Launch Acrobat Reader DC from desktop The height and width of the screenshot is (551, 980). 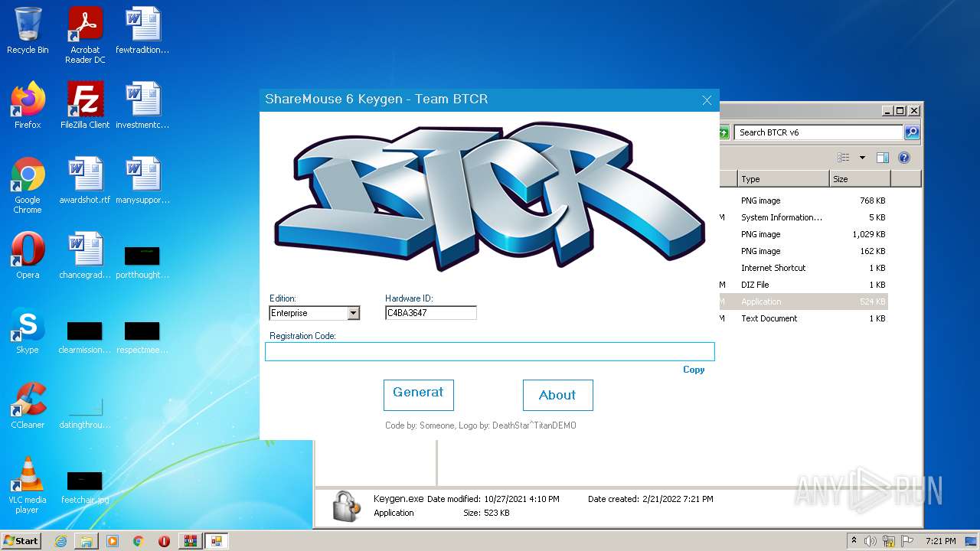[85, 35]
